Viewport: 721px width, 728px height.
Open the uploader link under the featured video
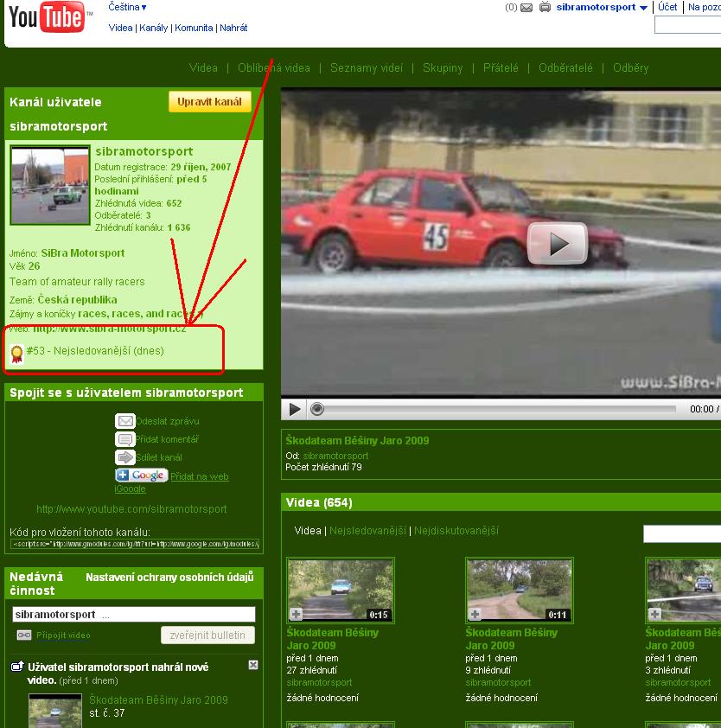[335, 456]
